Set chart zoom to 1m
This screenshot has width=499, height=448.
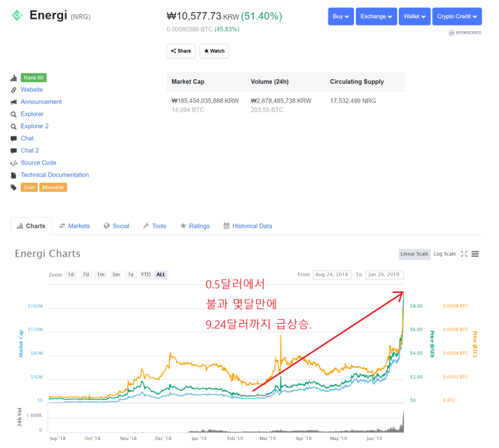pyautogui.click(x=101, y=275)
